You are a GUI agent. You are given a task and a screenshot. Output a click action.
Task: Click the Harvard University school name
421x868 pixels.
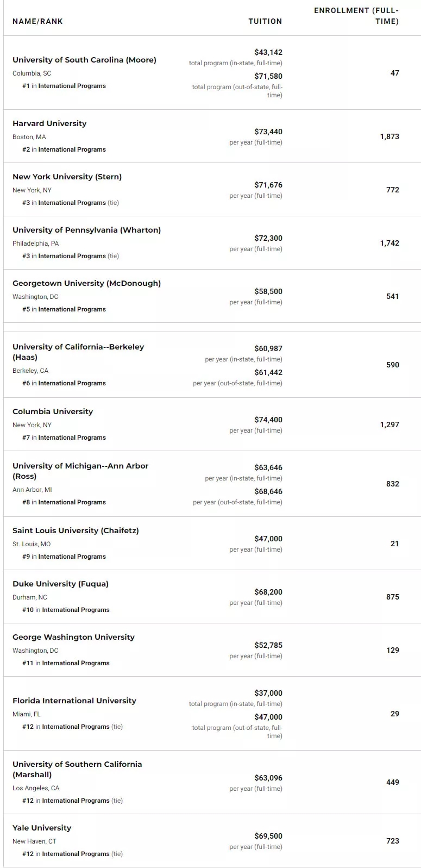click(x=49, y=123)
